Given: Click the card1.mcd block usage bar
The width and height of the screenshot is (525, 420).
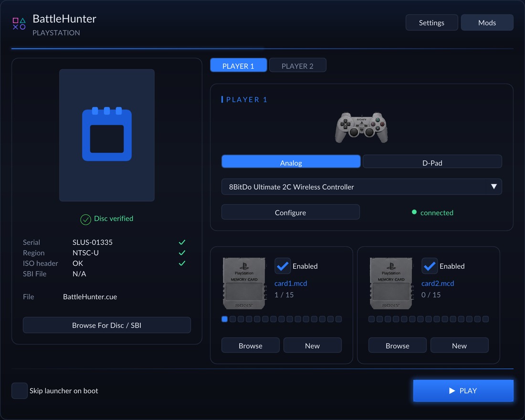Looking at the screenshot, I should 282,319.
